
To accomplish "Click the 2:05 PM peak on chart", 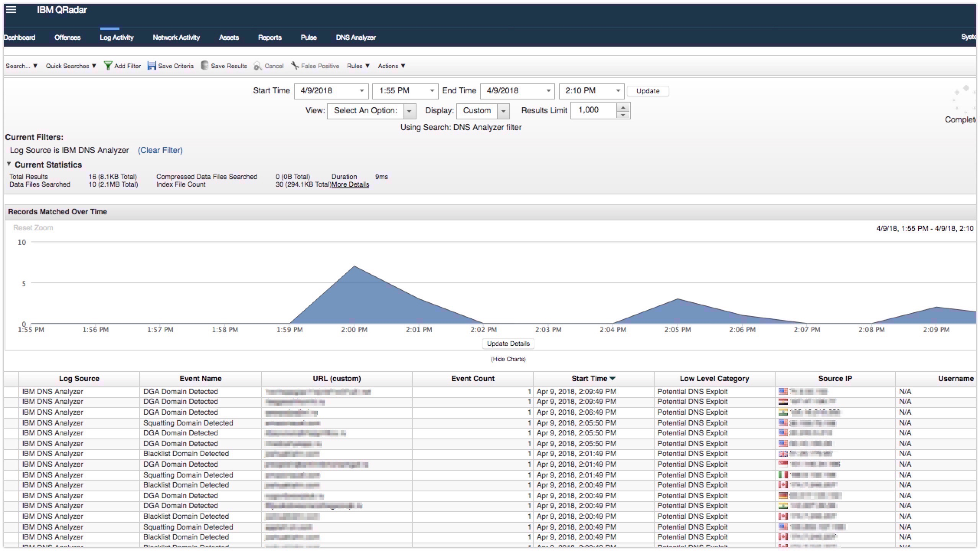I will (678, 299).
